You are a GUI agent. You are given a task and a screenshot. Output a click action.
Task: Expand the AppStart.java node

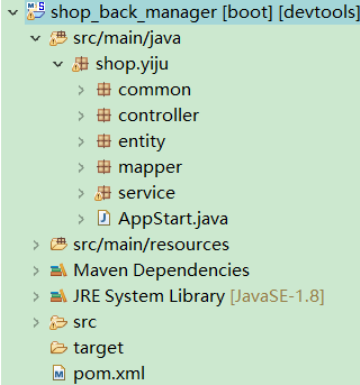point(81,219)
